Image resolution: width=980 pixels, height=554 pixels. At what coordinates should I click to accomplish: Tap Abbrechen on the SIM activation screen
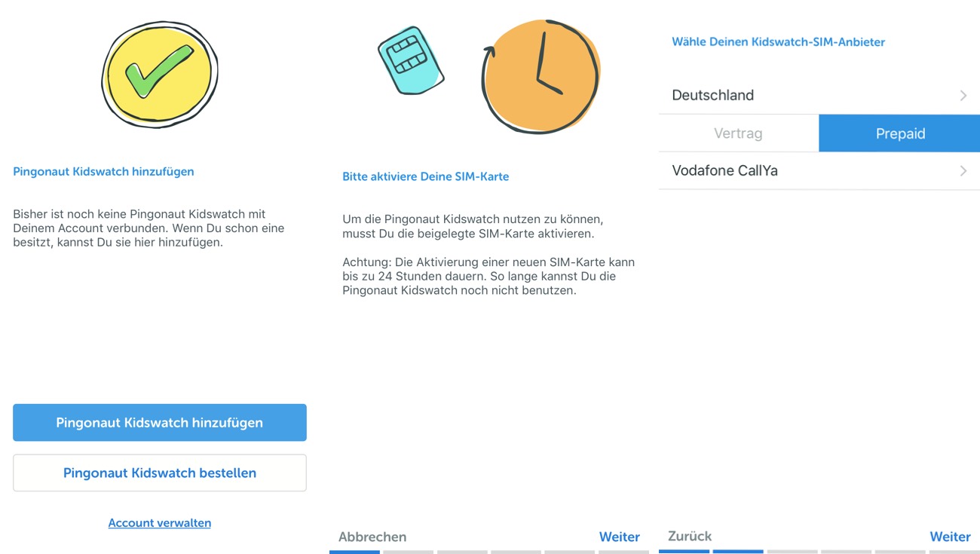[x=372, y=537]
